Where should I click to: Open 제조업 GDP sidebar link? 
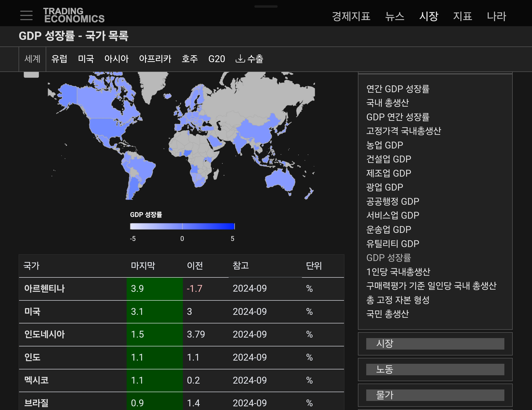coord(389,173)
